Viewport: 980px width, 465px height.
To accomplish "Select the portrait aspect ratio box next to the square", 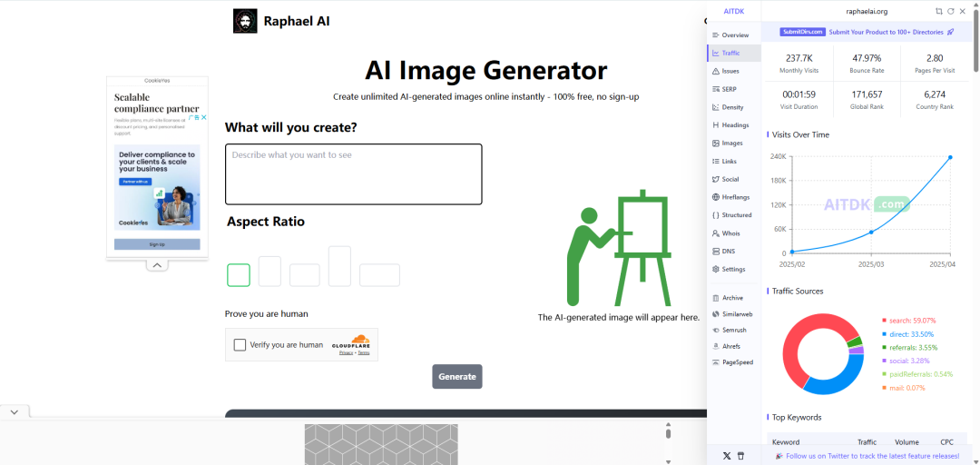I will (x=270, y=272).
